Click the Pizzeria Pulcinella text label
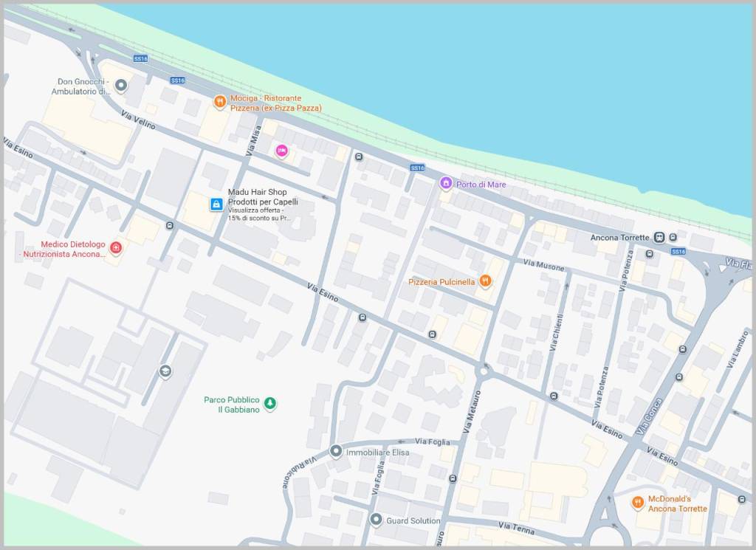 point(441,282)
